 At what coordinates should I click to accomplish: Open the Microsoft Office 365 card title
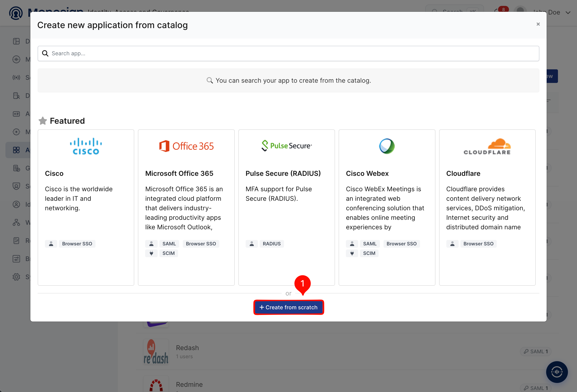coord(179,173)
